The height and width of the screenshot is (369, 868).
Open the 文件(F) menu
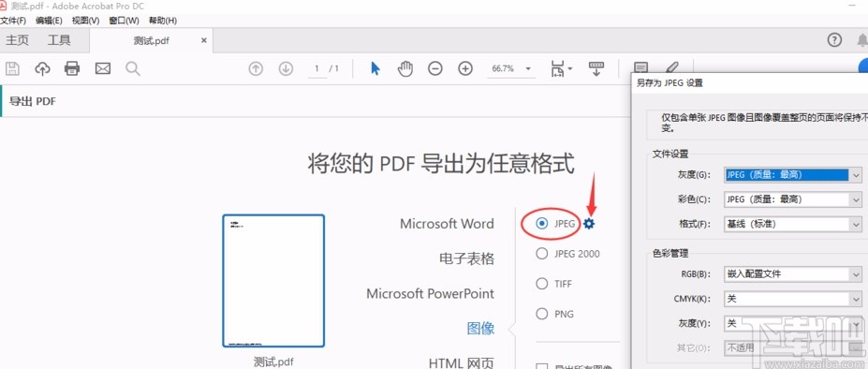point(13,21)
